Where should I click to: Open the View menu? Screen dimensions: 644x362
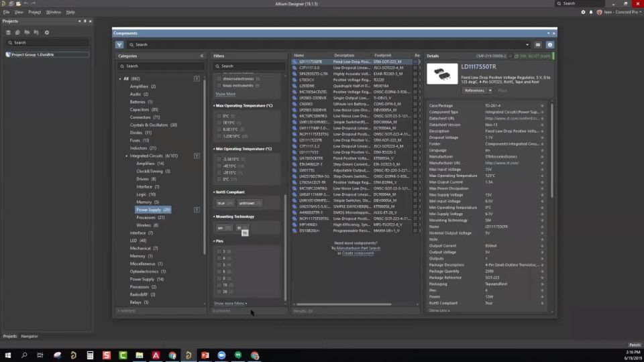click(19, 12)
